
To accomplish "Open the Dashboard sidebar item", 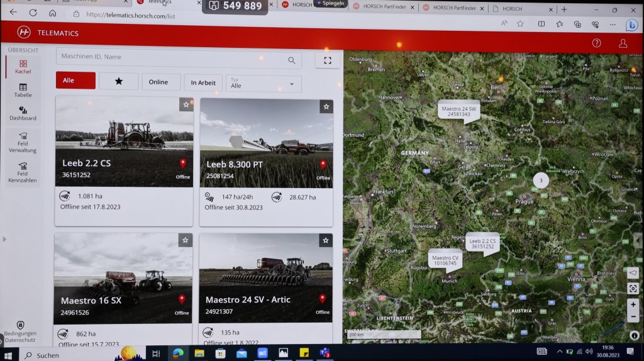I will pyautogui.click(x=23, y=113).
